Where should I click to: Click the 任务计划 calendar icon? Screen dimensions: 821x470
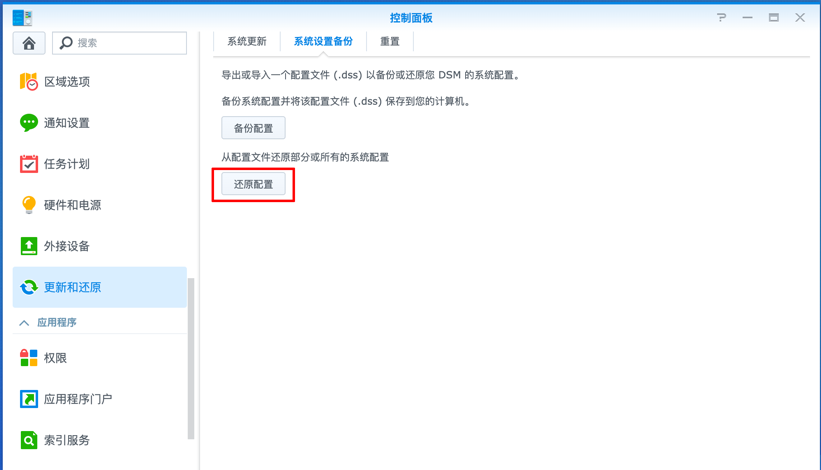click(x=29, y=164)
